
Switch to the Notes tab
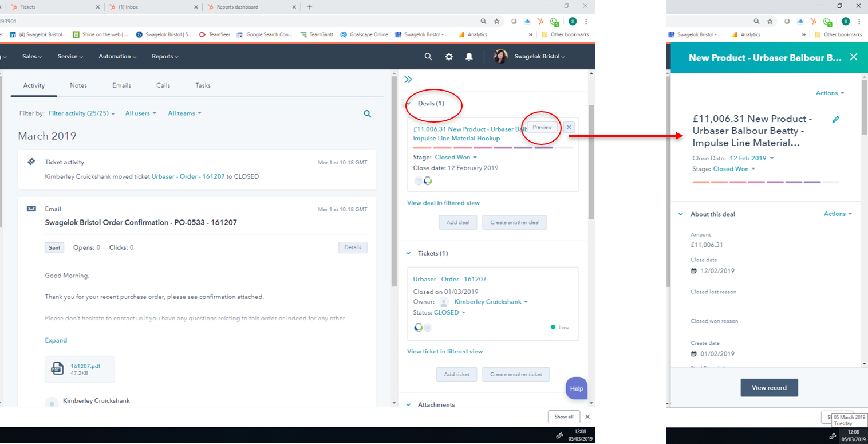(x=78, y=85)
